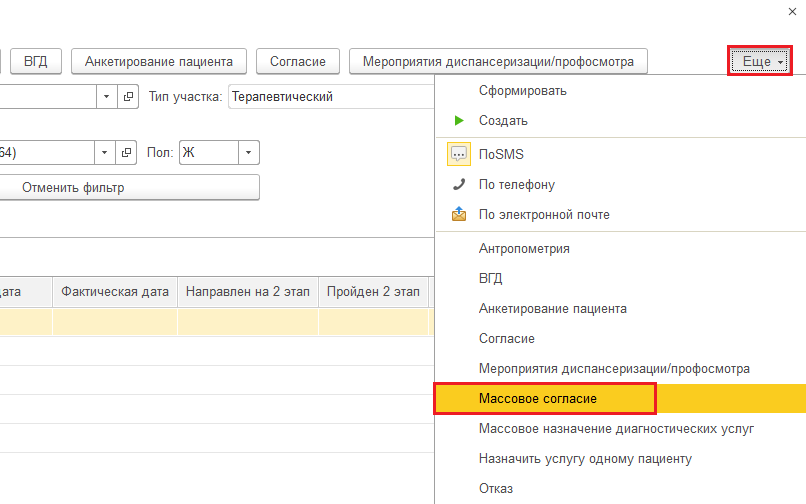Close the window with the X button

(x=792, y=11)
